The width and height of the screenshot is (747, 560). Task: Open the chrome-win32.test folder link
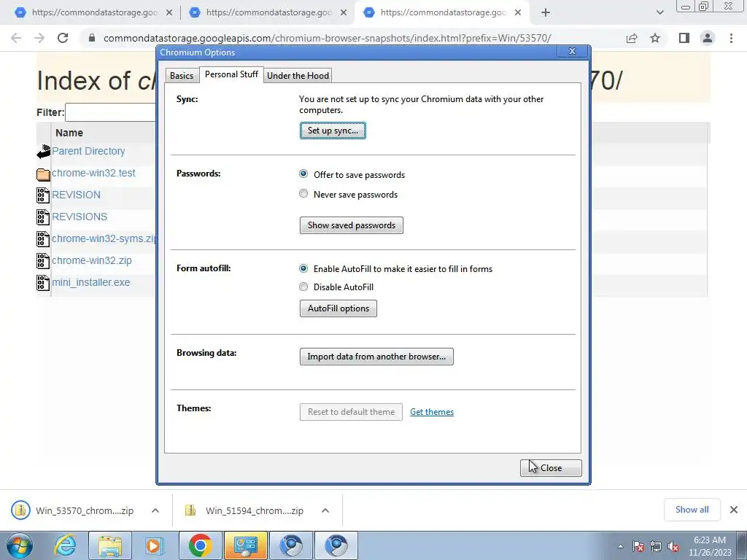(x=93, y=173)
